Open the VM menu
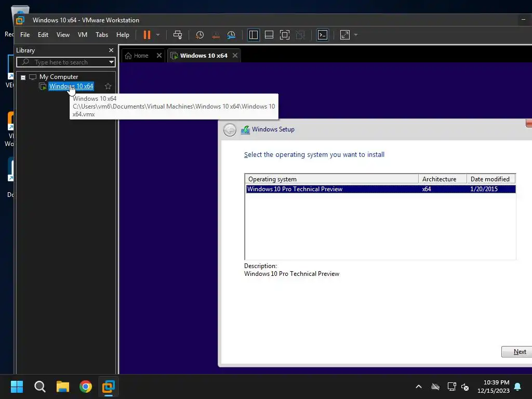 click(83, 35)
